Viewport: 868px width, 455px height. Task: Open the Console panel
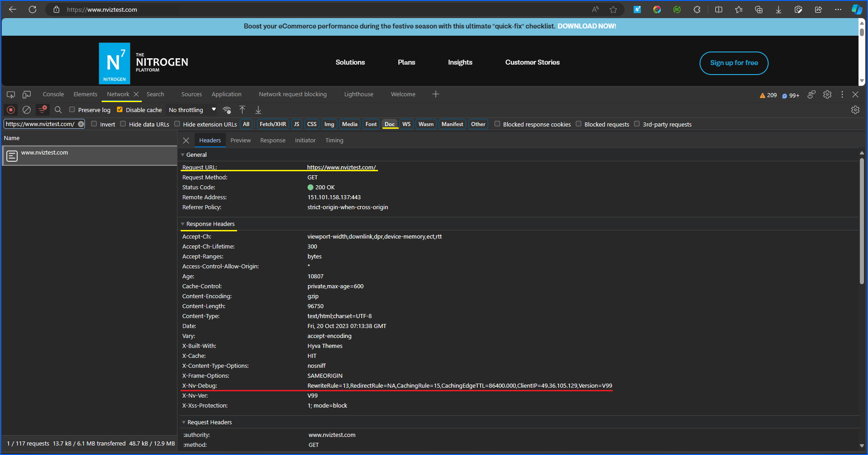(x=53, y=94)
